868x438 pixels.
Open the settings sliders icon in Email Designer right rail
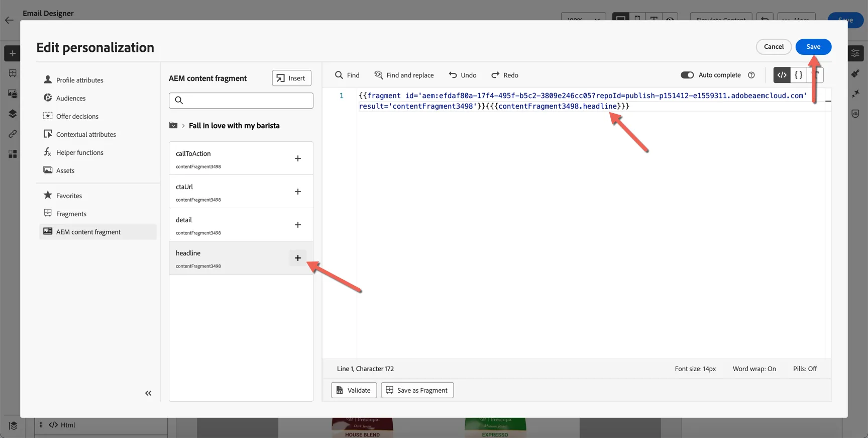point(855,53)
